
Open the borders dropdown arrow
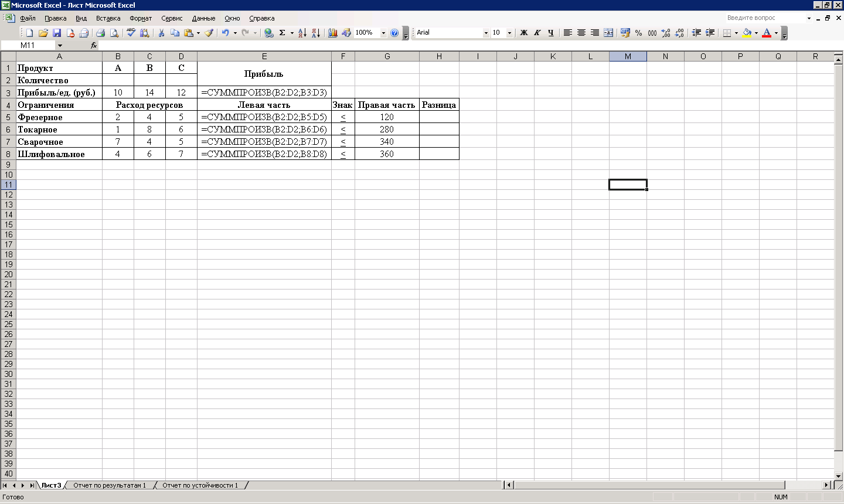click(736, 33)
